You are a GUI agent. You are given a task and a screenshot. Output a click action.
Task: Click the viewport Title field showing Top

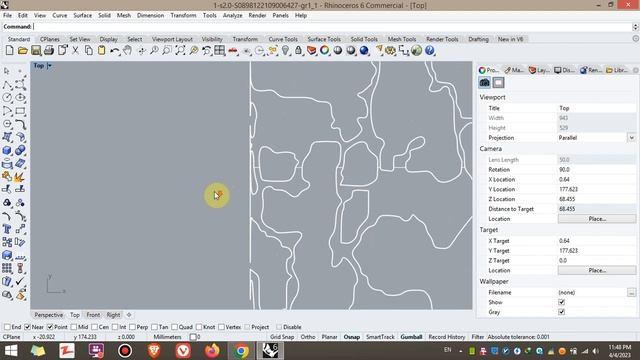(x=597, y=108)
